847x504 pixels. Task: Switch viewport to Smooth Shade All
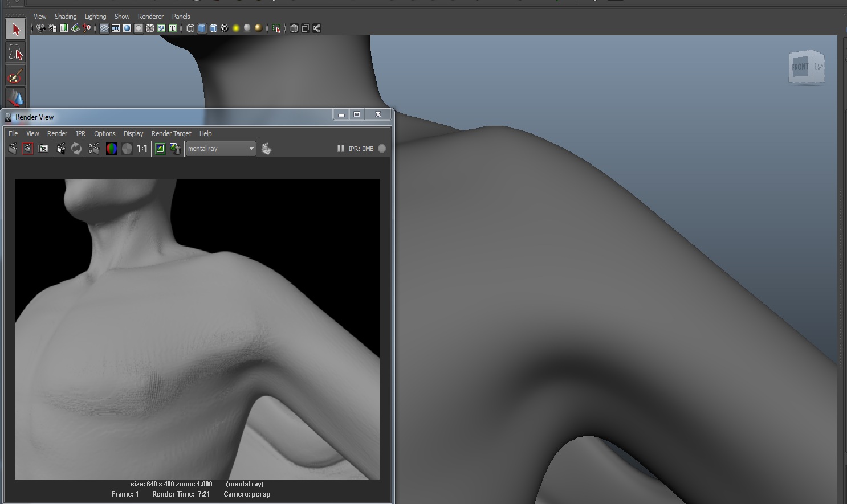[x=202, y=28]
